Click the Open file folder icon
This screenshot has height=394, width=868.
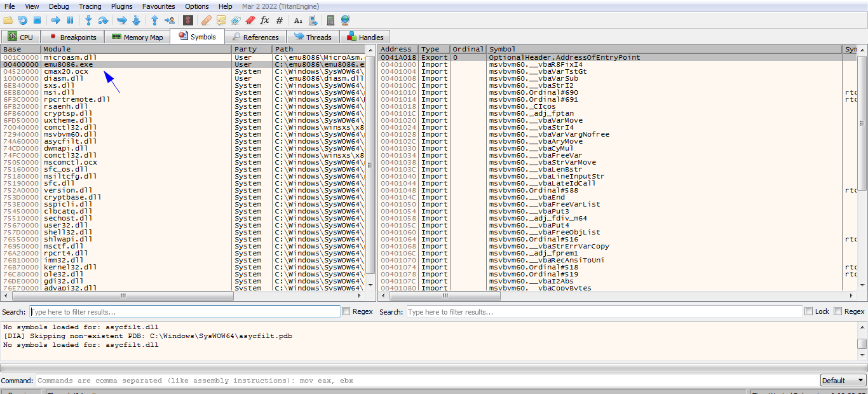coord(8,20)
